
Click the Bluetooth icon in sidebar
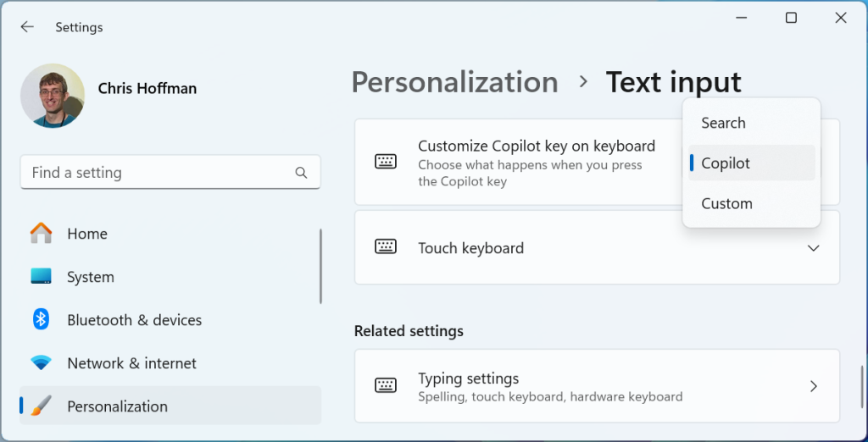41,320
